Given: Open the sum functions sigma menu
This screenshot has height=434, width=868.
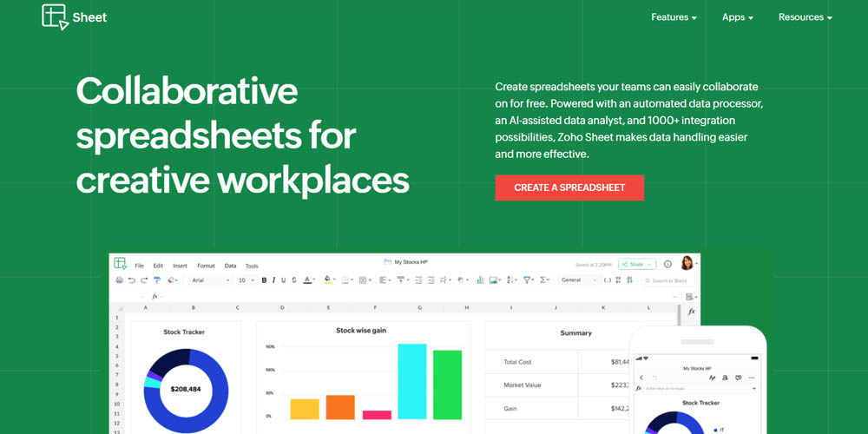Looking at the screenshot, I should coord(545,280).
